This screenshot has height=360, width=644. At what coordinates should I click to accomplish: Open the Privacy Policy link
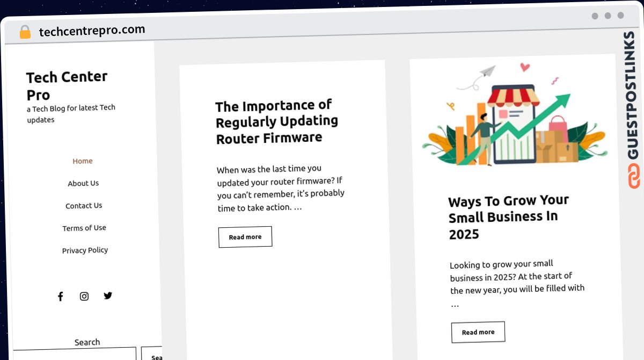tap(85, 250)
